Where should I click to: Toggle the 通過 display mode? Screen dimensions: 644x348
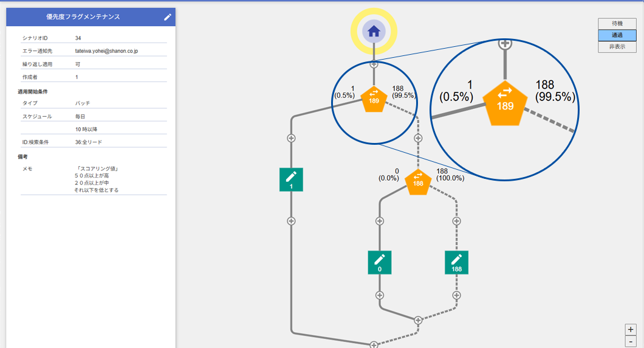pos(617,35)
